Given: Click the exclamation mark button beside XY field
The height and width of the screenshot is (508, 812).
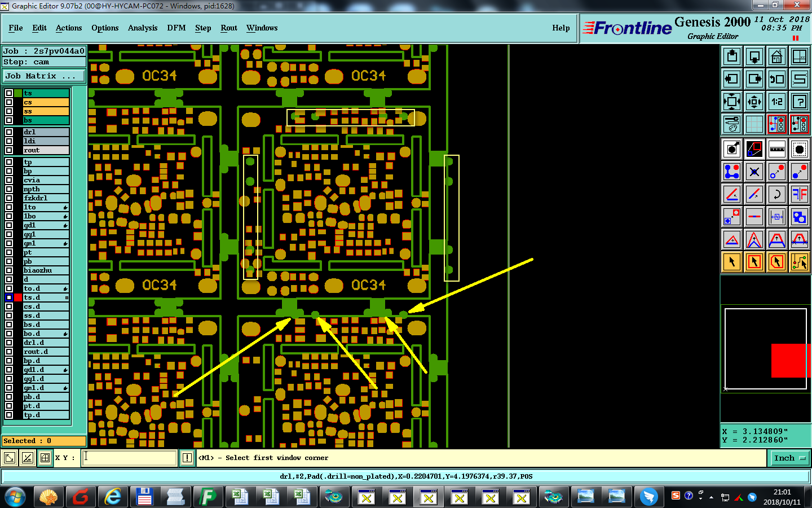Looking at the screenshot, I should pyautogui.click(x=187, y=458).
